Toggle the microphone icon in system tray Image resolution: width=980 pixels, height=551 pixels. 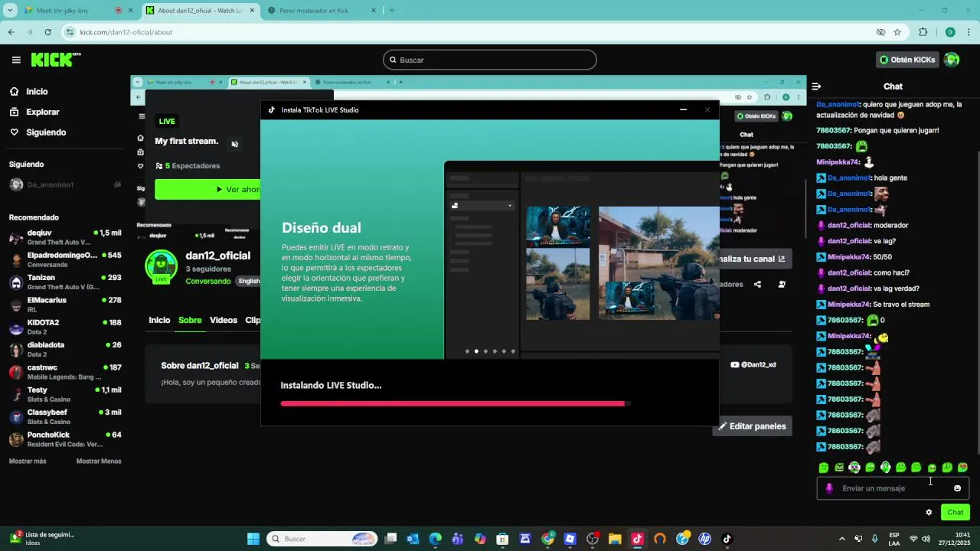874,539
